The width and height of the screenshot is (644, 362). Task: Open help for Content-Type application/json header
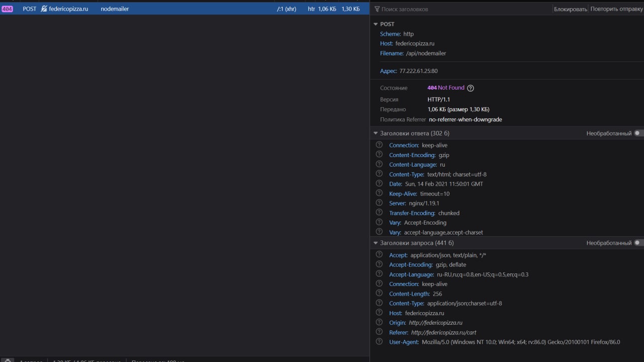[379, 303]
